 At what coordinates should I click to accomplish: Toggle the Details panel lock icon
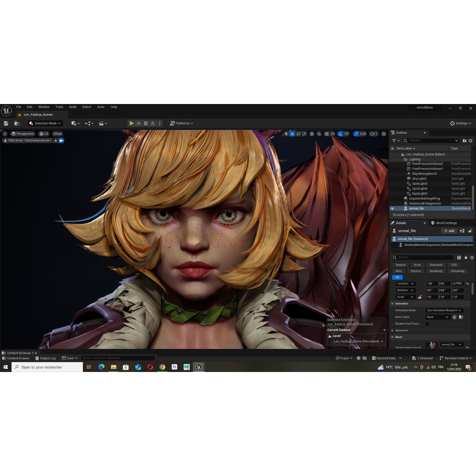(470, 231)
